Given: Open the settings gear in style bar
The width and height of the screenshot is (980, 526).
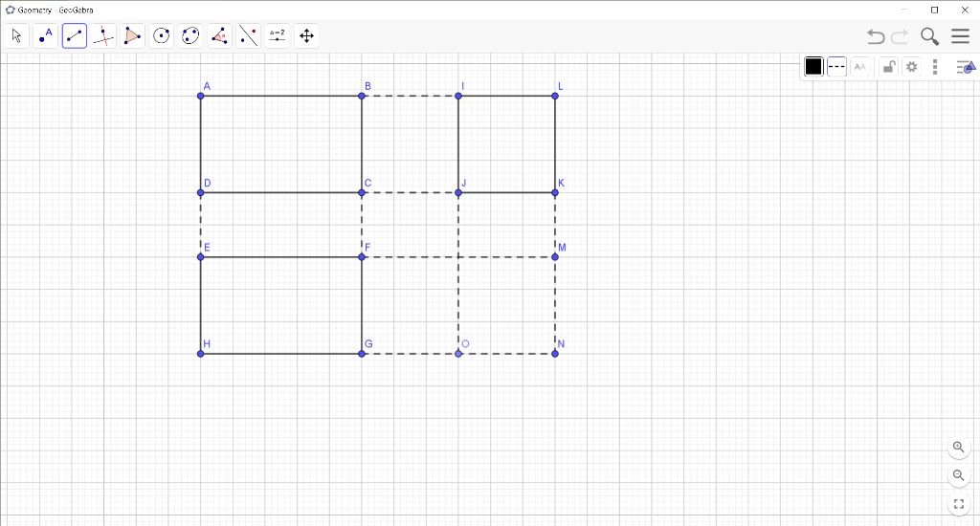Looking at the screenshot, I should coord(912,66).
